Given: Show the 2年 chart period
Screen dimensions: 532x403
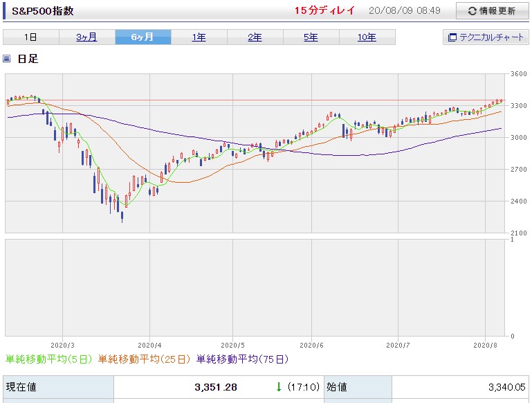Looking at the screenshot, I should coord(255,37).
